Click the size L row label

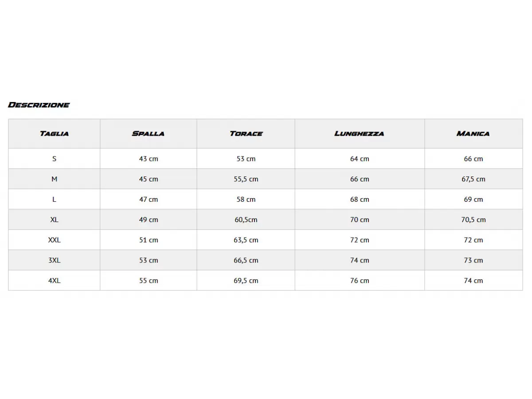tap(54, 199)
